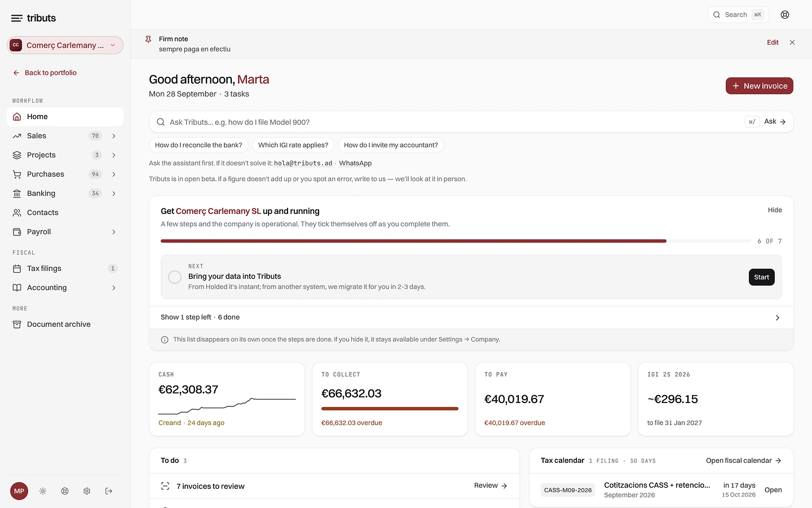
Task: Click the Purchases cart icon
Action: tap(17, 174)
